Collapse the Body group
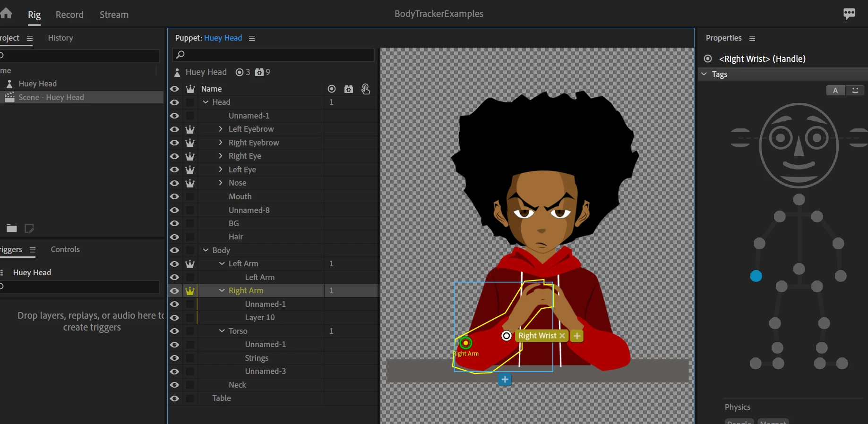This screenshot has height=424, width=868. [206, 250]
